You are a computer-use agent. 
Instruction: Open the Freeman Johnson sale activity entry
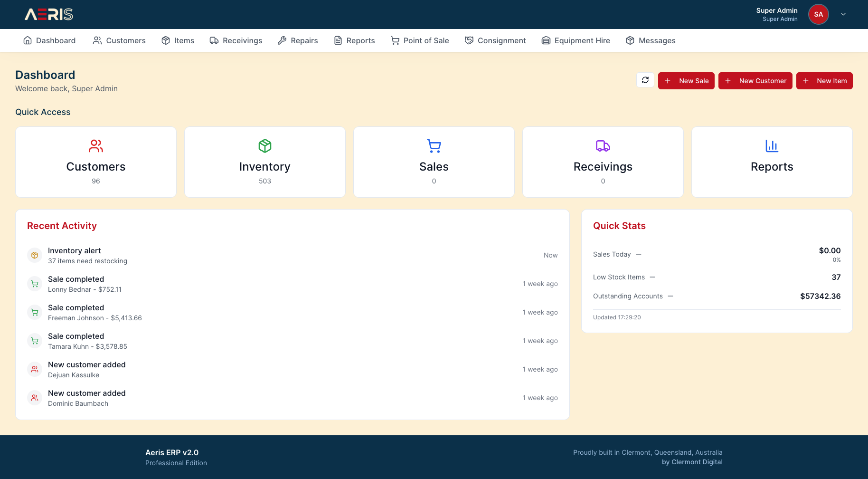[95, 313]
